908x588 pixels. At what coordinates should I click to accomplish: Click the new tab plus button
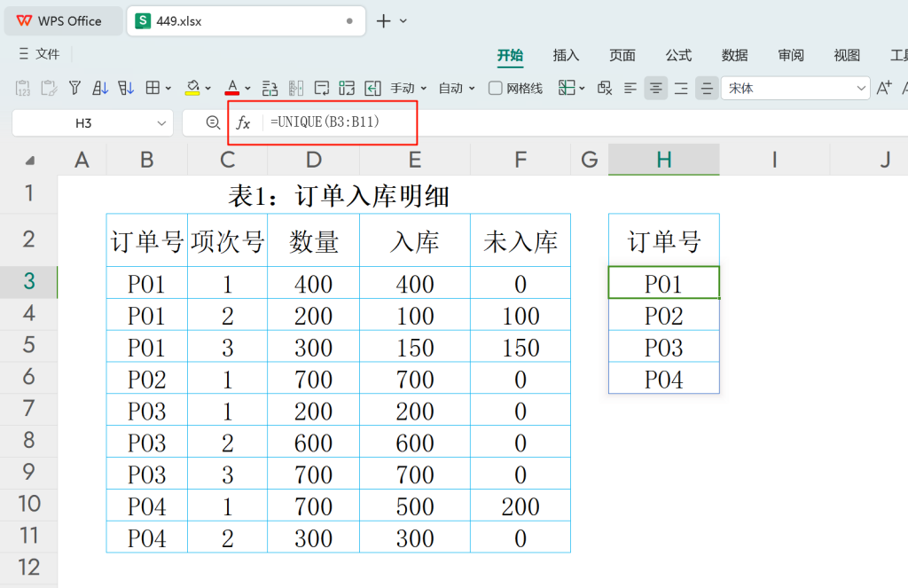(x=383, y=21)
